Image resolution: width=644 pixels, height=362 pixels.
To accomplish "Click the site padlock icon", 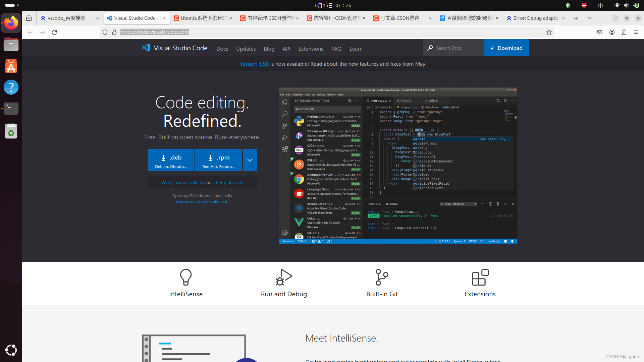I will point(114,32).
